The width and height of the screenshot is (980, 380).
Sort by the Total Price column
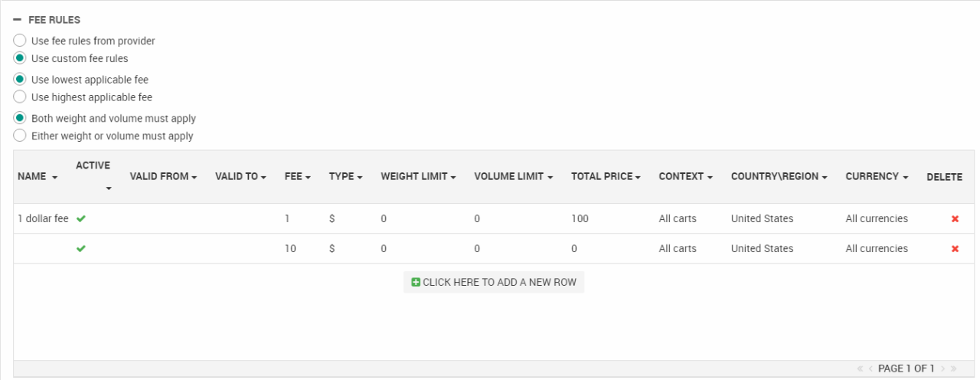click(606, 177)
